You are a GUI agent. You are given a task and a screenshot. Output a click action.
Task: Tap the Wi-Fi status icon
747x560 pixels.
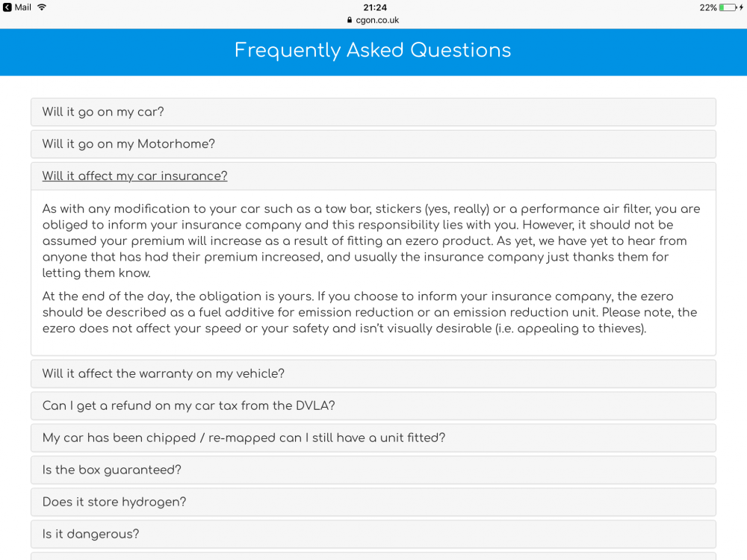point(42,7)
